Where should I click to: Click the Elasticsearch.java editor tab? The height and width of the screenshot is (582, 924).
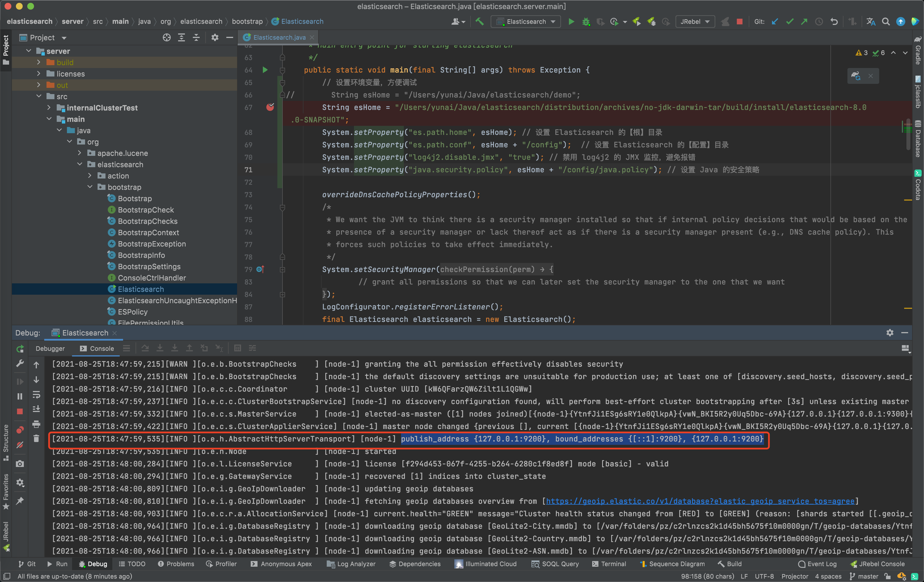[x=279, y=37]
